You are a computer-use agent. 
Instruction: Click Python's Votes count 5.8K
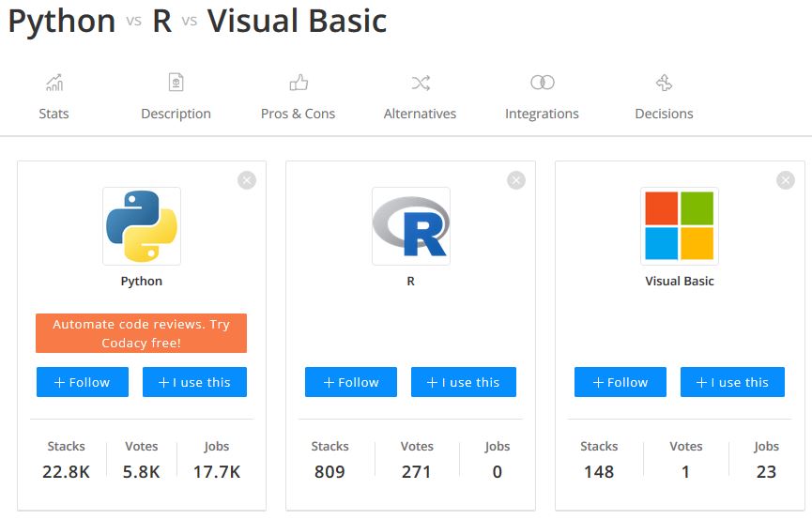142,472
